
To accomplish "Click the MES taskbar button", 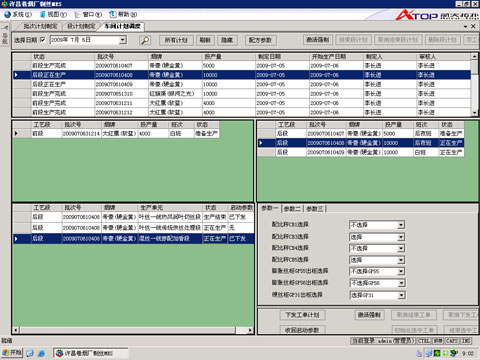I will (x=90, y=353).
